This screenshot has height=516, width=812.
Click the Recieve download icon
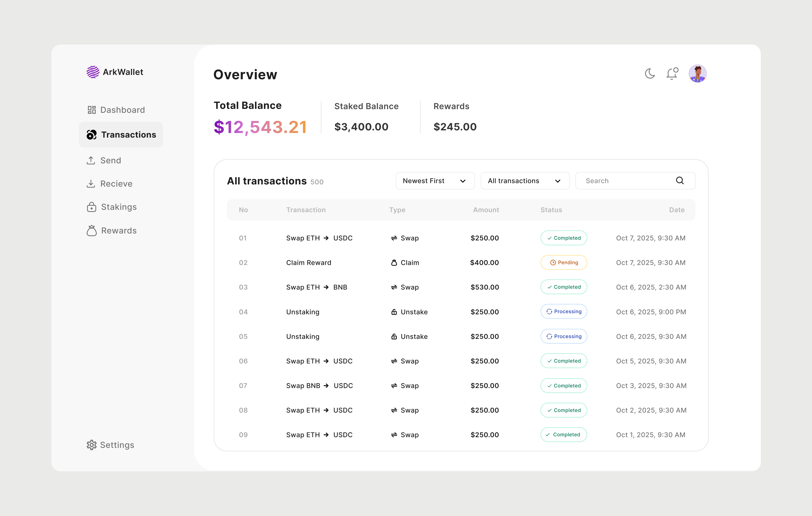coord(91,183)
